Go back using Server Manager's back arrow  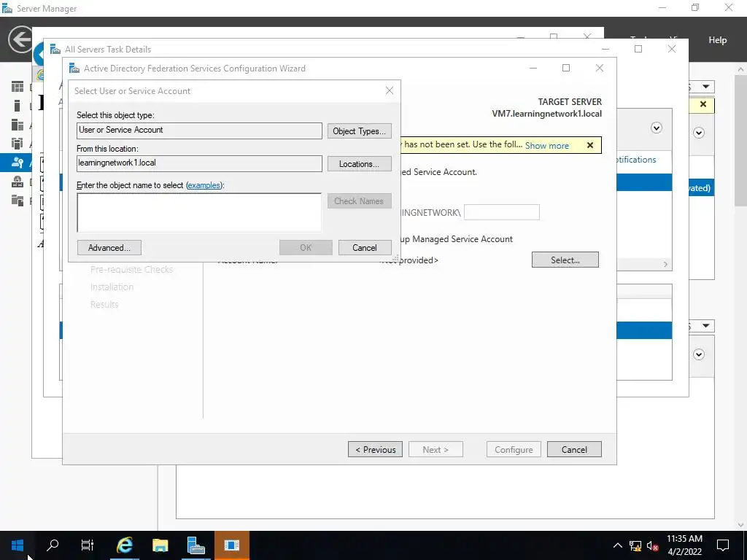[x=20, y=39]
